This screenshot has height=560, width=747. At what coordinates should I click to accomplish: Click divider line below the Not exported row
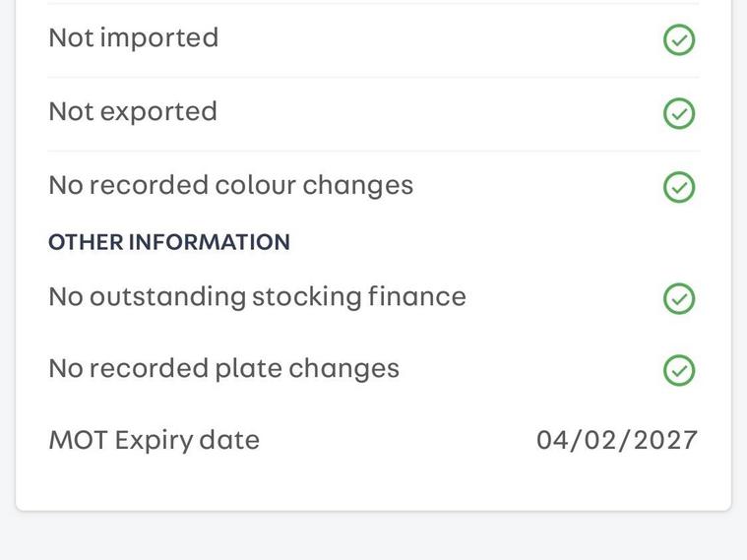click(x=374, y=151)
